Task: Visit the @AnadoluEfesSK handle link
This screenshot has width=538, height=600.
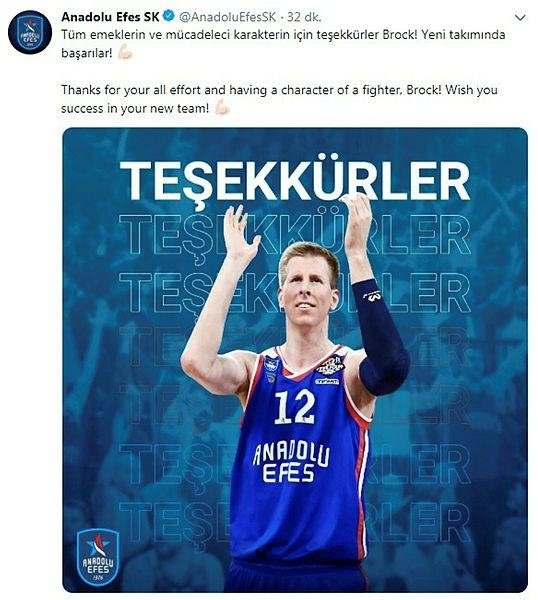Action: (227, 17)
